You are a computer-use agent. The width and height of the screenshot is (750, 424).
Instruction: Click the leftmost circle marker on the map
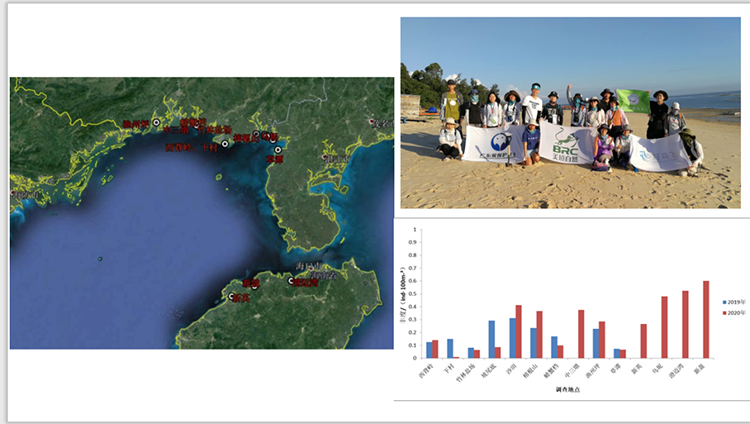click(156, 122)
